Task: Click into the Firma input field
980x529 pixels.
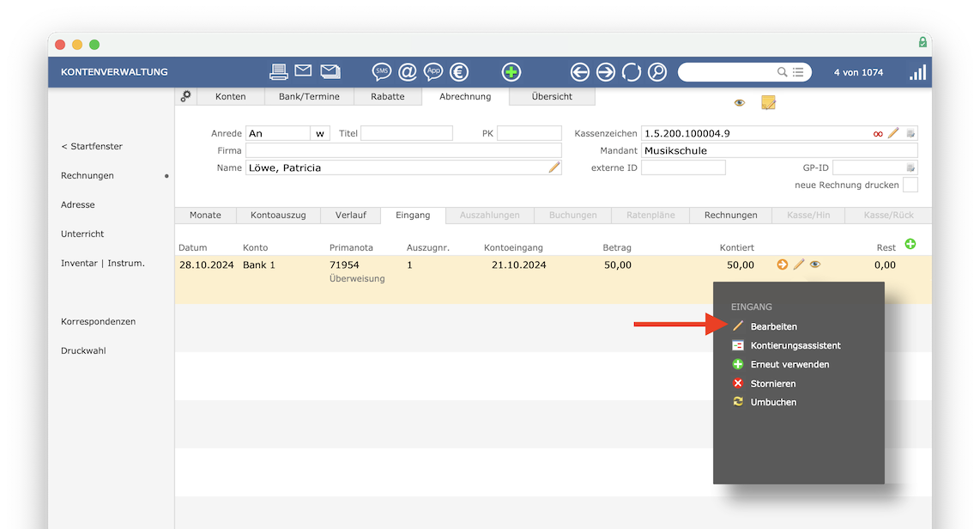Action: (403, 150)
